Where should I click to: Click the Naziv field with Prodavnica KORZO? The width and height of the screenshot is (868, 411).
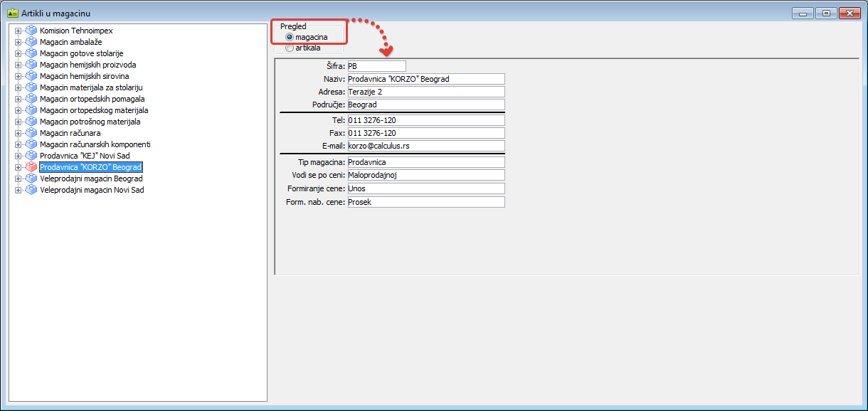pos(425,79)
